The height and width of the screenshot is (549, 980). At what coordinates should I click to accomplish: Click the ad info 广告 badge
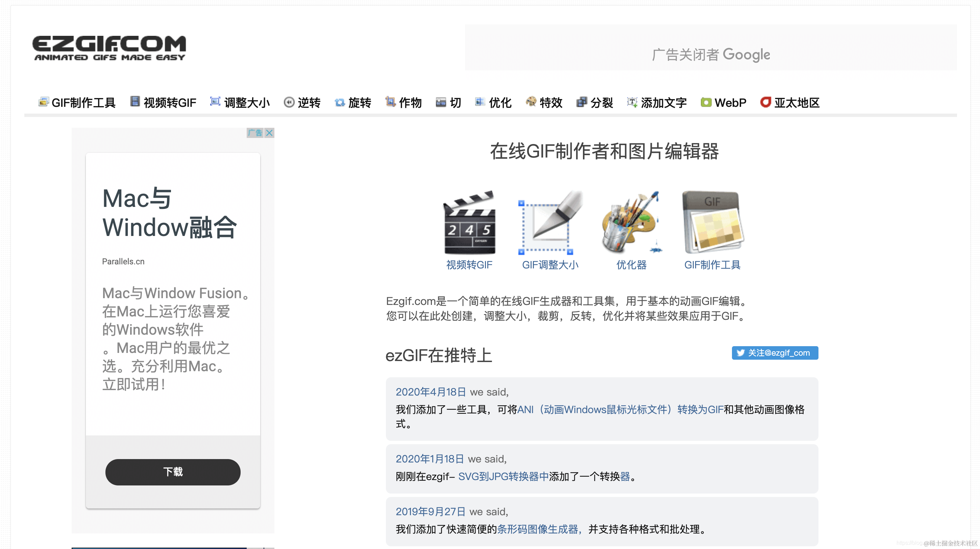click(x=255, y=133)
